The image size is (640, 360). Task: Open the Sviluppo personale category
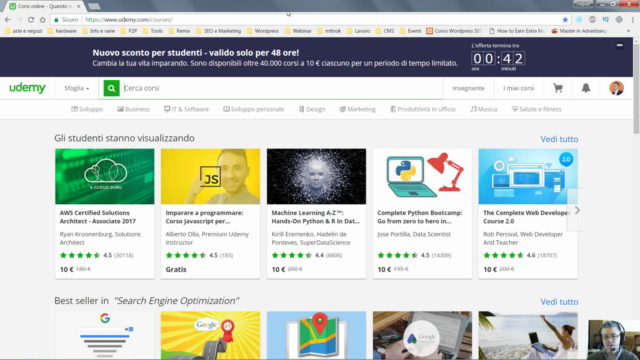pyautogui.click(x=253, y=109)
